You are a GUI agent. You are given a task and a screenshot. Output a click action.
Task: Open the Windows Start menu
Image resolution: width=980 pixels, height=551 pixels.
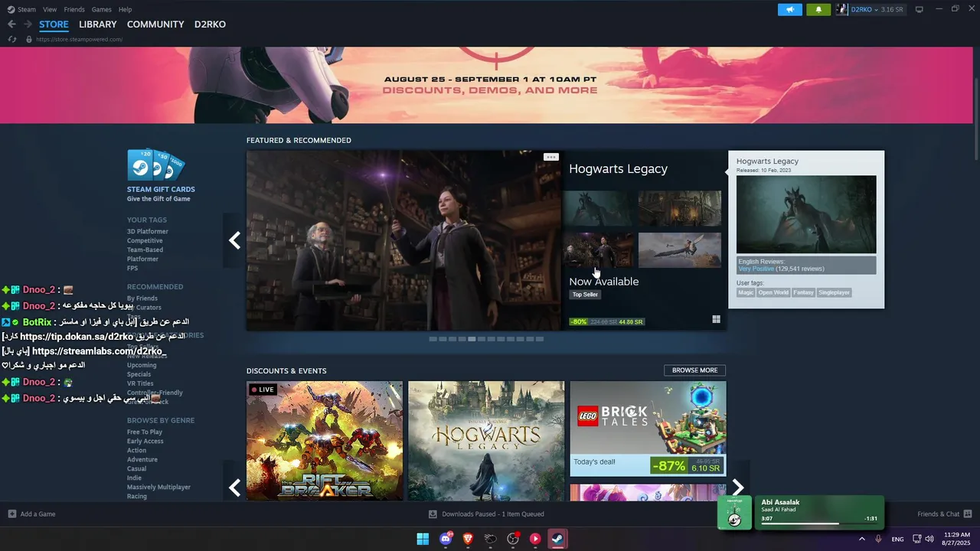(423, 539)
